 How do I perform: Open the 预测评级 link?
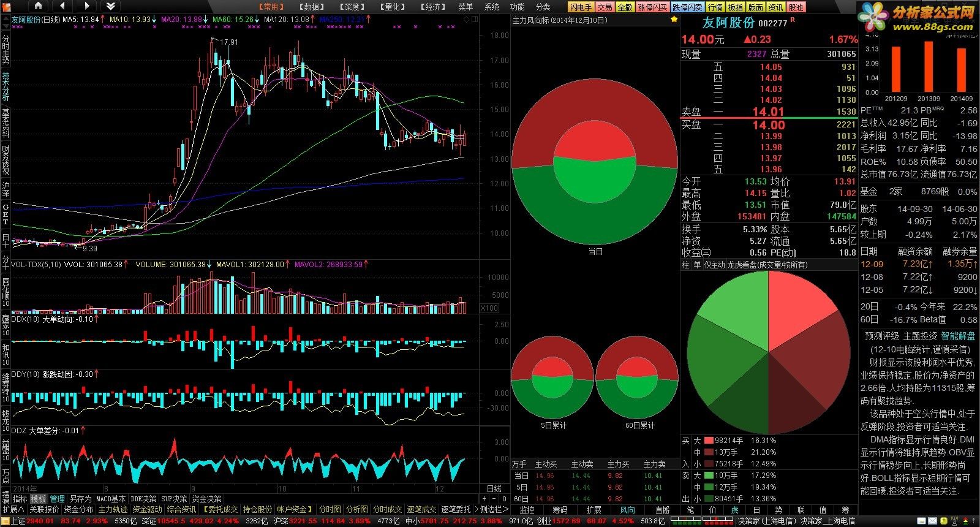[882, 336]
